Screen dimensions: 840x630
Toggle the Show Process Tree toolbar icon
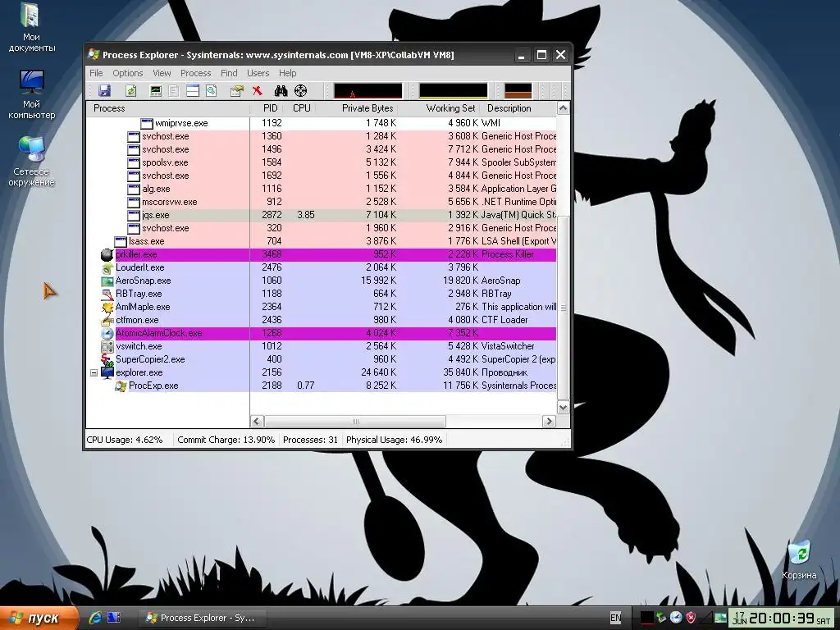[174, 91]
